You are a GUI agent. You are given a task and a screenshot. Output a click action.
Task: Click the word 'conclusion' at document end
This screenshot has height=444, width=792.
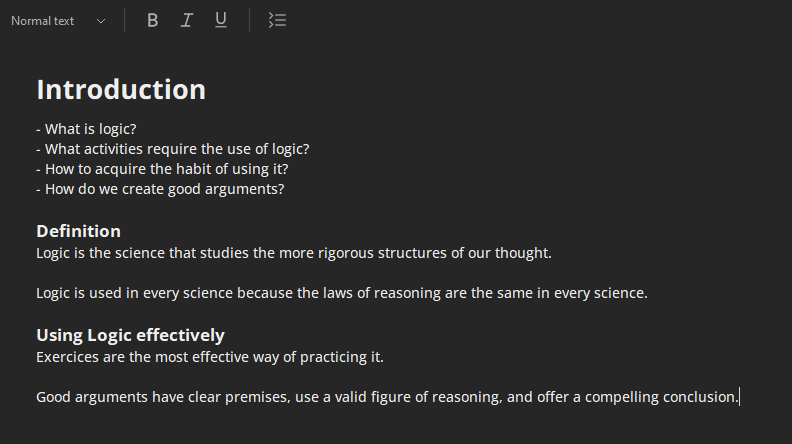click(699, 397)
